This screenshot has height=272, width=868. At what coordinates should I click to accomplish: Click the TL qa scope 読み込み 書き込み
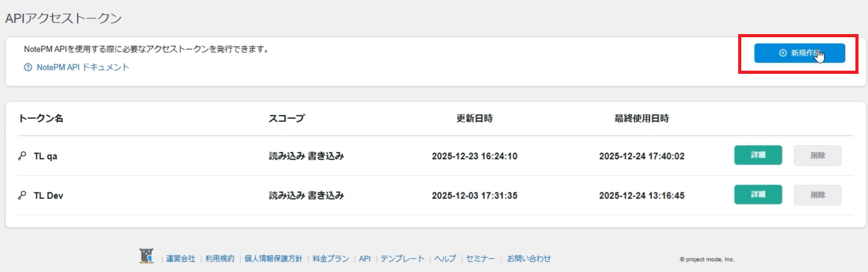pos(306,156)
